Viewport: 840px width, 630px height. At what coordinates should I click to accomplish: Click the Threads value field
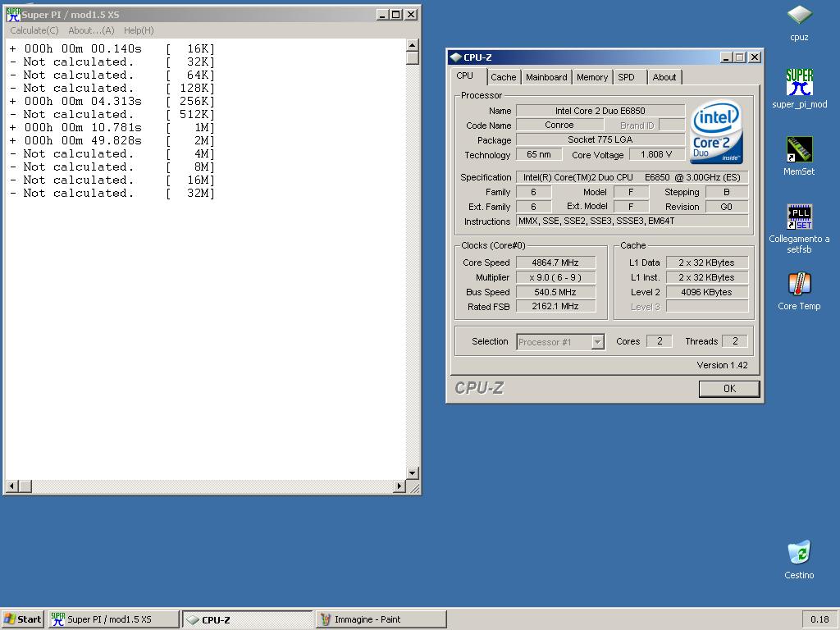(736, 341)
